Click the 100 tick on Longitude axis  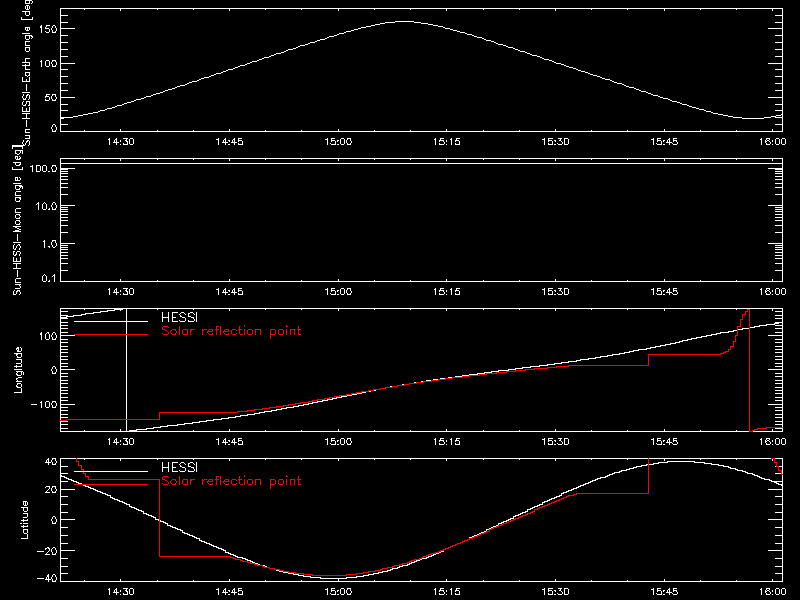[x=49, y=336]
